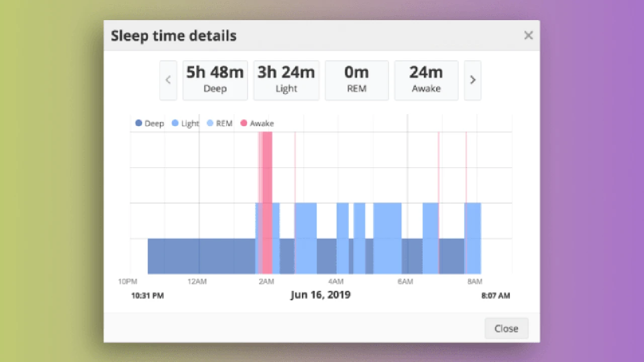Toggle Deep series in chart legend

[149, 123]
